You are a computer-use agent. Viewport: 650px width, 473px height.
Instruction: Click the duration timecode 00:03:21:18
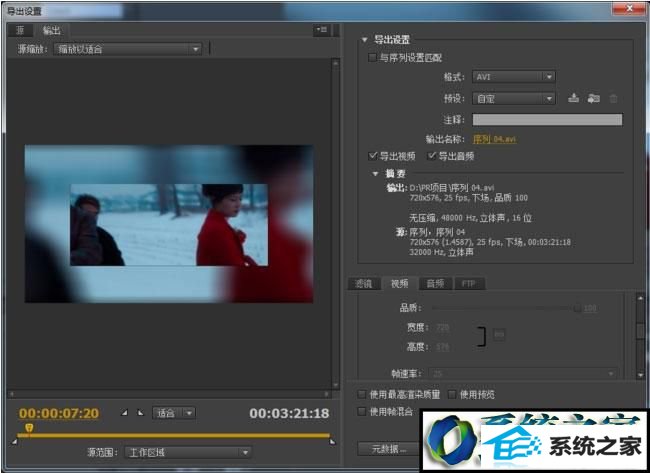click(x=289, y=413)
